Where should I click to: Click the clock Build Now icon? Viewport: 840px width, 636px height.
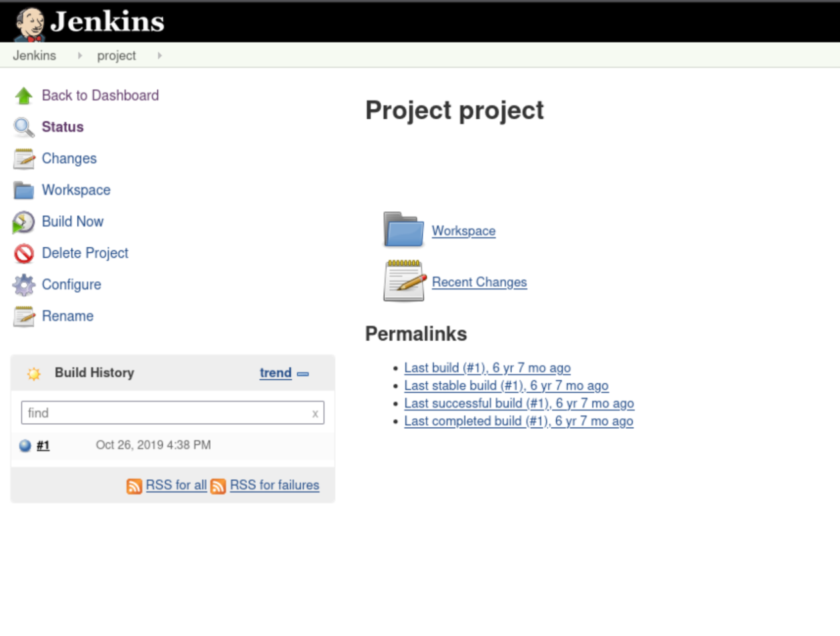[x=24, y=222]
